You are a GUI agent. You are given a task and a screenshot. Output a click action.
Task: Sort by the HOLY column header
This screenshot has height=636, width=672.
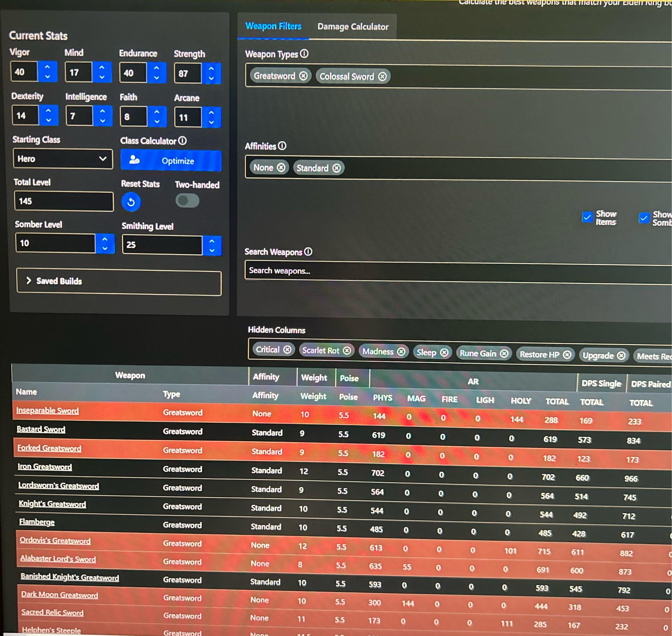tap(520, 401)
